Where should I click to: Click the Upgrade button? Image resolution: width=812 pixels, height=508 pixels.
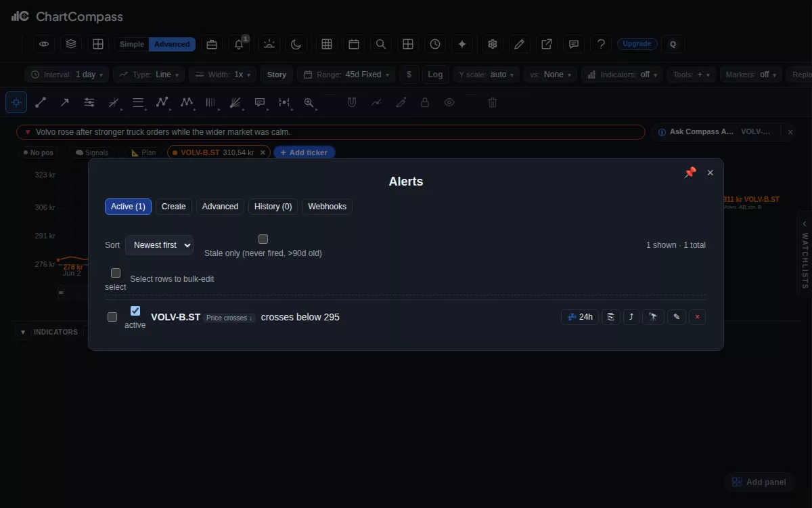coord(637,44)
